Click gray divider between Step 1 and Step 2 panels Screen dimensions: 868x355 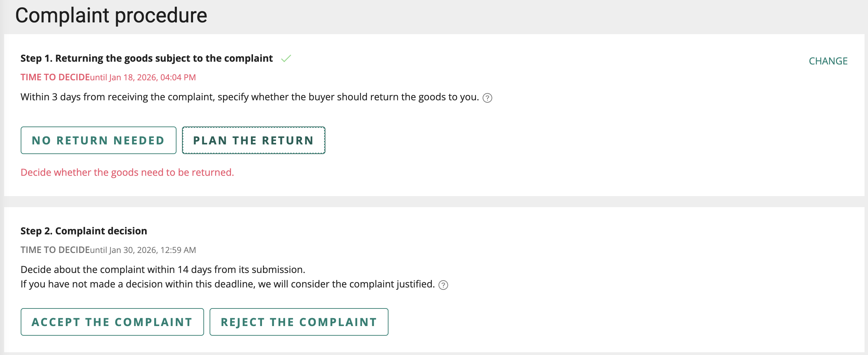434,202
